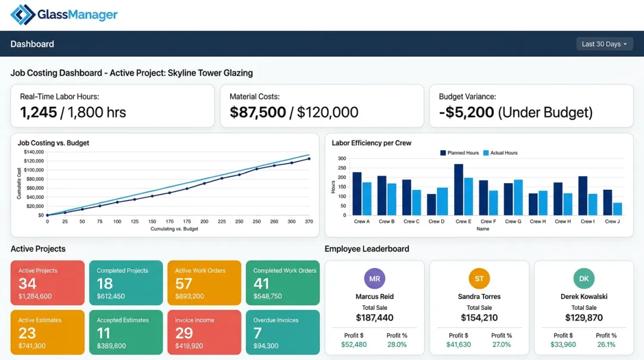644x360 pixels.
Task: Click the Cumulating vs. Budget axis title
Action: click(174, 229)
